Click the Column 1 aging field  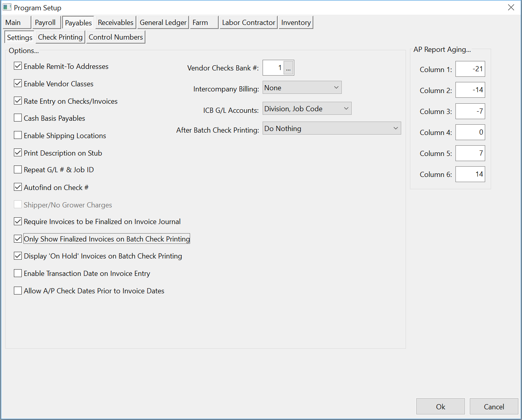470,69
